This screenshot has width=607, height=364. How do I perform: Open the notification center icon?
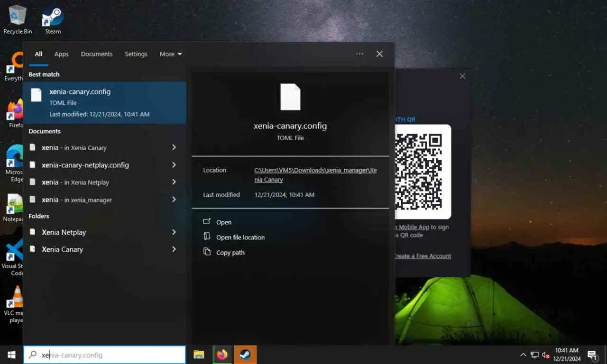tap(592, 355)
